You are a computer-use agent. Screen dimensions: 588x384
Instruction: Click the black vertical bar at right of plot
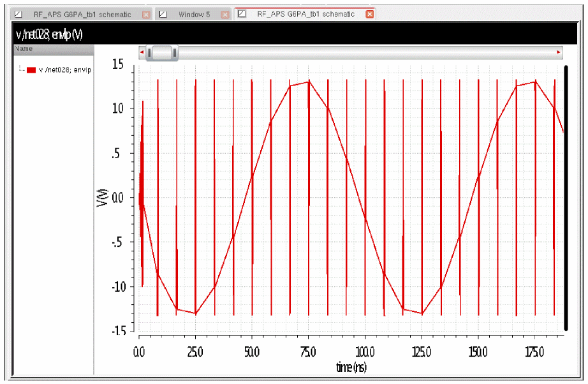(566, 198)
